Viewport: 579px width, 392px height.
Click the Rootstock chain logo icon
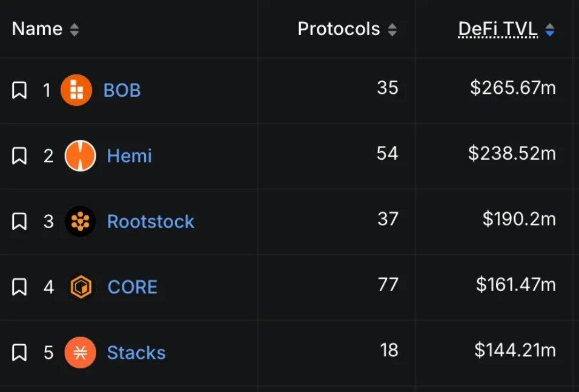tap(80, 221)
